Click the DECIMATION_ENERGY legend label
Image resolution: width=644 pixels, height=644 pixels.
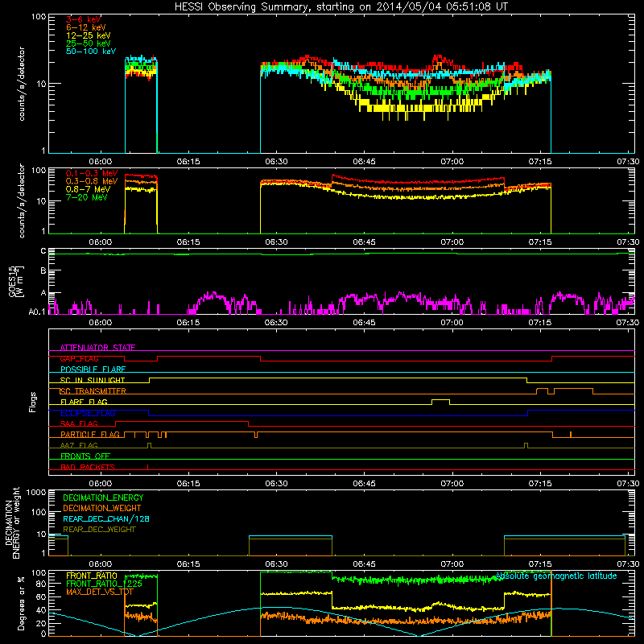click(103, 497)
